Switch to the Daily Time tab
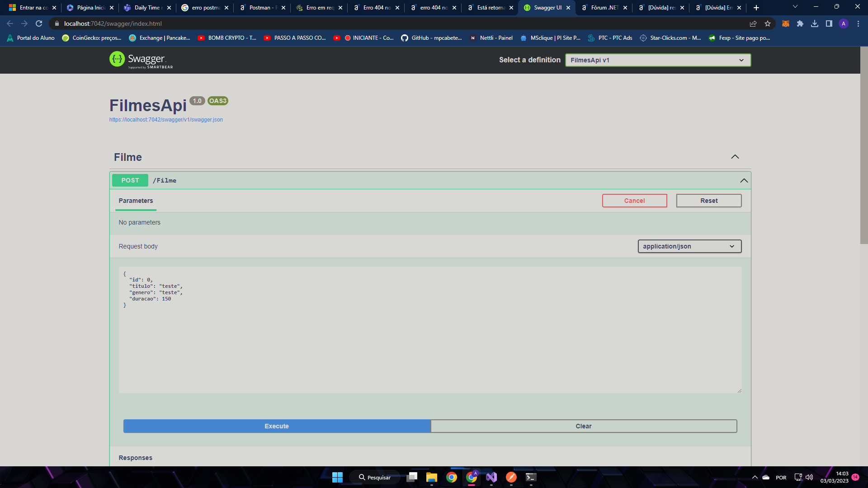Viewport: 868px width, 488px height. coord(147,8)
